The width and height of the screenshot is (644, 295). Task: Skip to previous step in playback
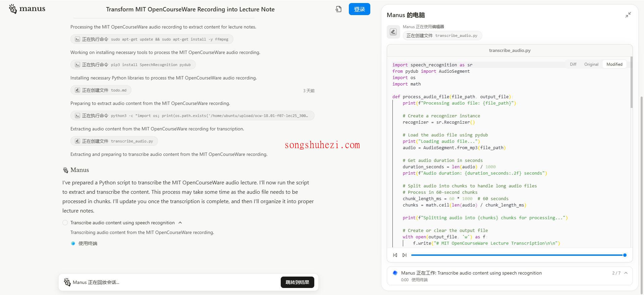click(x=395, y=255)
